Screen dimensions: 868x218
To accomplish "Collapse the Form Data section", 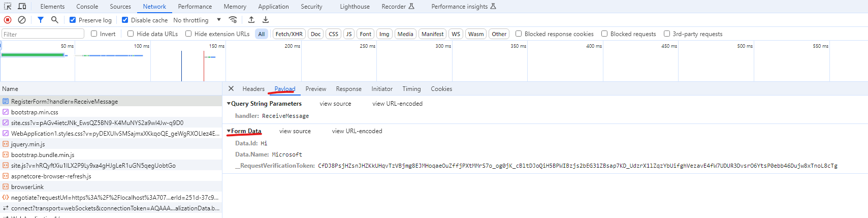I will (229, 131).
